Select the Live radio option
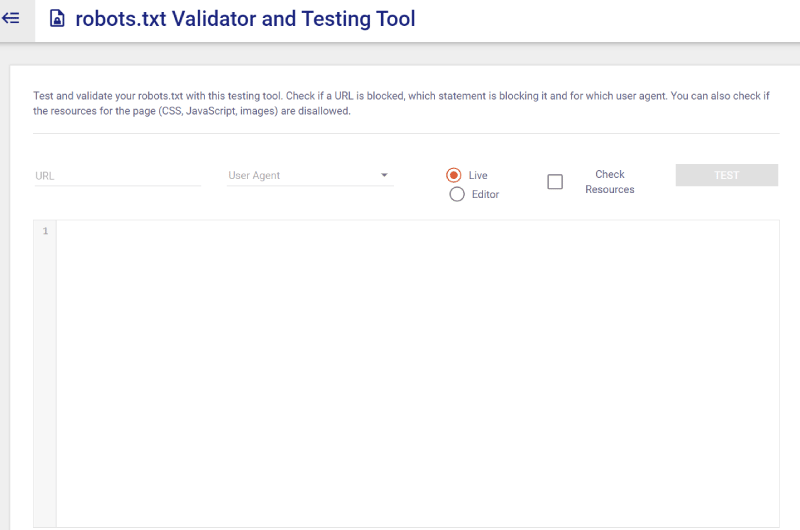Screen dimensions: 800x530 pyautogui.click(x=454, y=175)
